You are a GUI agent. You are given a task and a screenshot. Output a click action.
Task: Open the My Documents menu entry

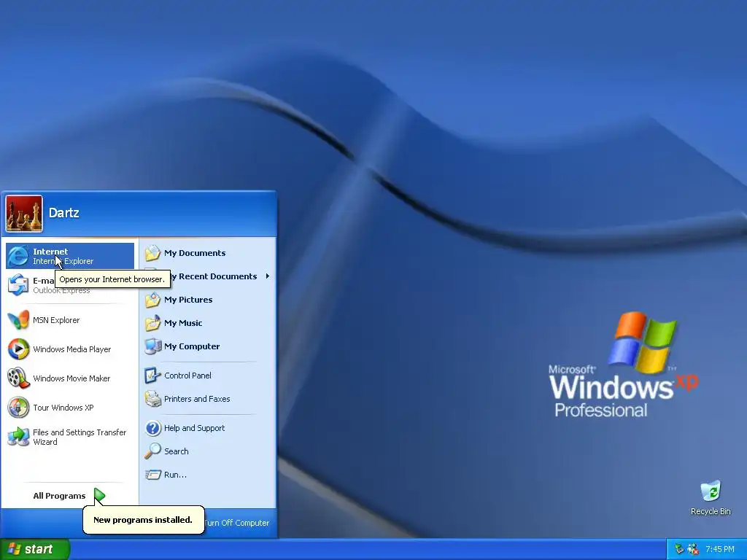207,253
